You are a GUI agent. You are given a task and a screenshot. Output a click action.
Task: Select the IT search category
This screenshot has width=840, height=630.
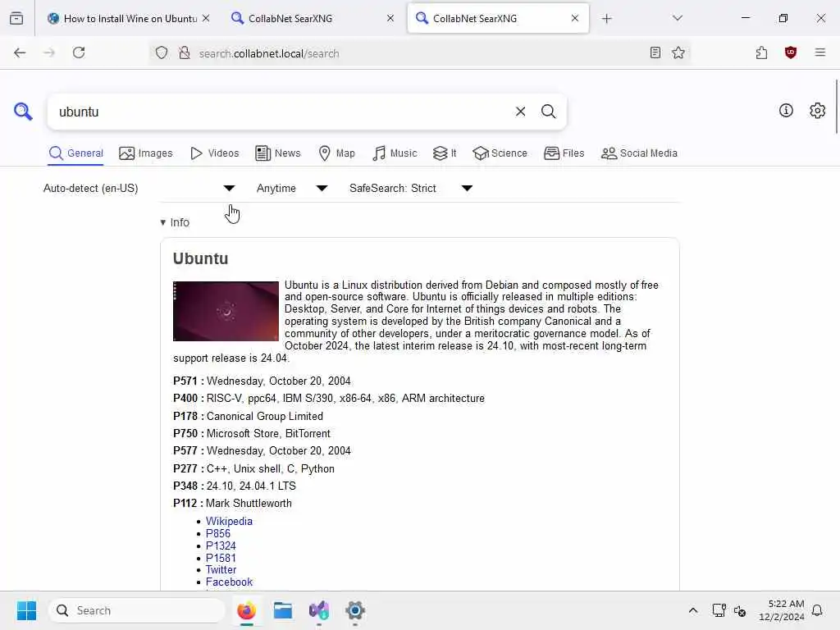click(445, 153)
